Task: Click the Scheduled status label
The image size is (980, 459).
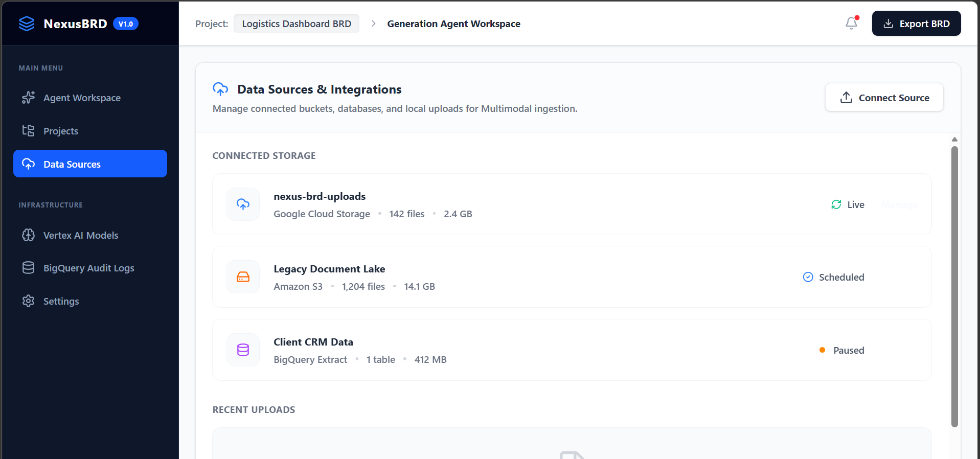Action: coord(841,277)
